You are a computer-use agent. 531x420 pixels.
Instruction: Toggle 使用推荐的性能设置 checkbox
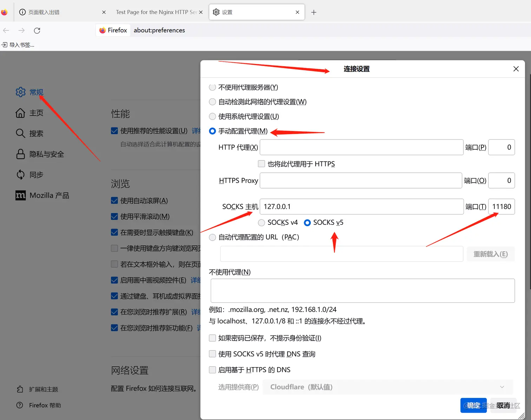coord(114,131)
